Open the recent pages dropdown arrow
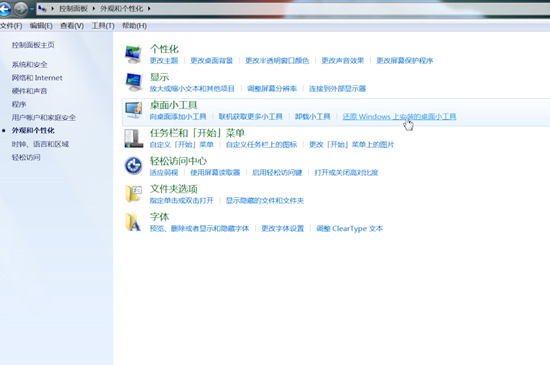This screenshot has height=365, width=550. point(32,9)
